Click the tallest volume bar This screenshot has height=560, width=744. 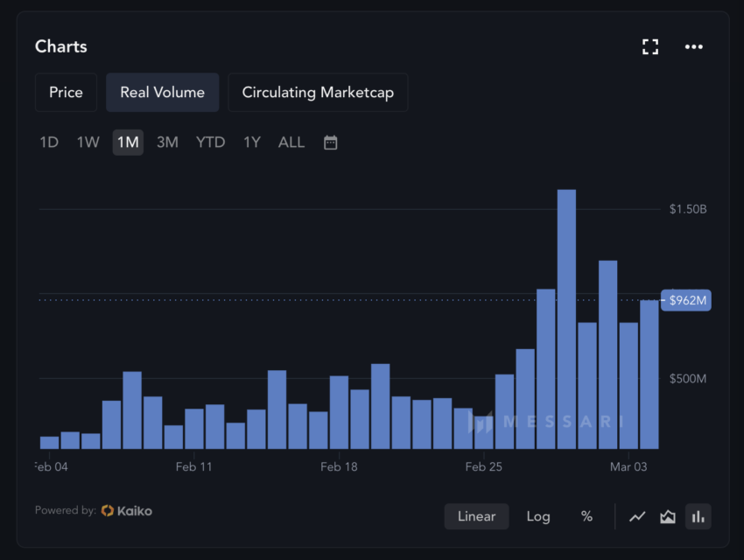566,319
